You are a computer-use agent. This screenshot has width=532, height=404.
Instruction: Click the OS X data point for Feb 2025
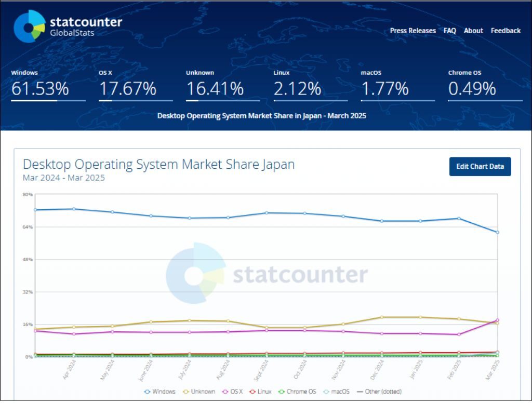459,334
